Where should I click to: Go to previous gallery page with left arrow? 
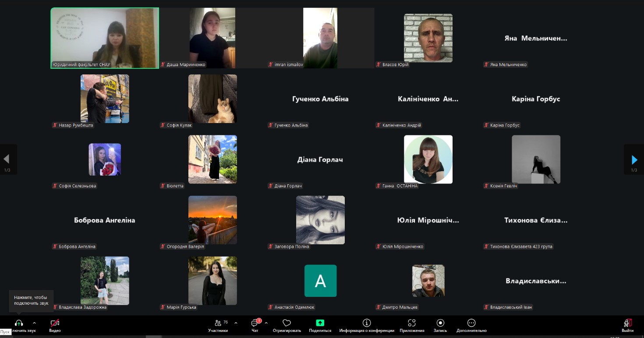(7, 159)
